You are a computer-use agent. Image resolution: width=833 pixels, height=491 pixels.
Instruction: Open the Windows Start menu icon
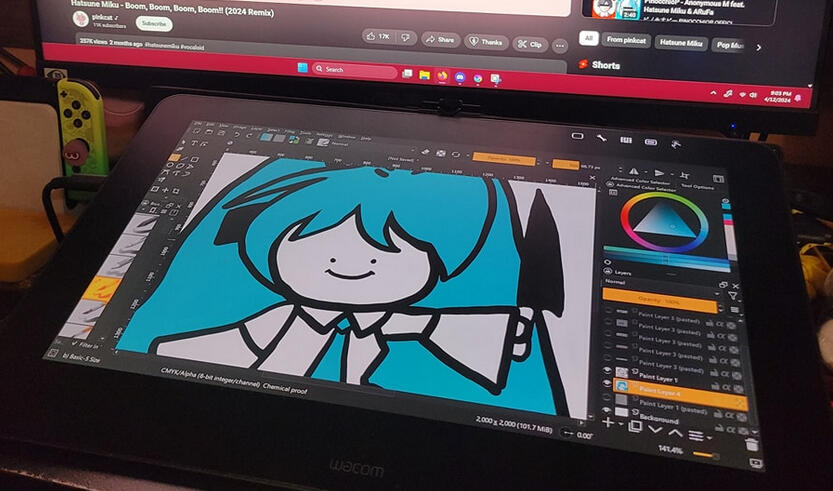tap(299, 69)
